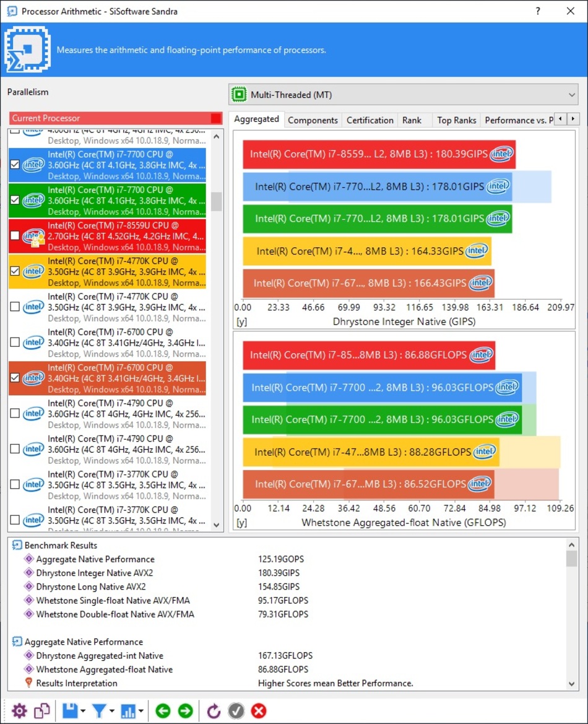Uncheck the blue i7-7700 processor checkbox
The height and width of the screenshot is (724, 588).
15,164
